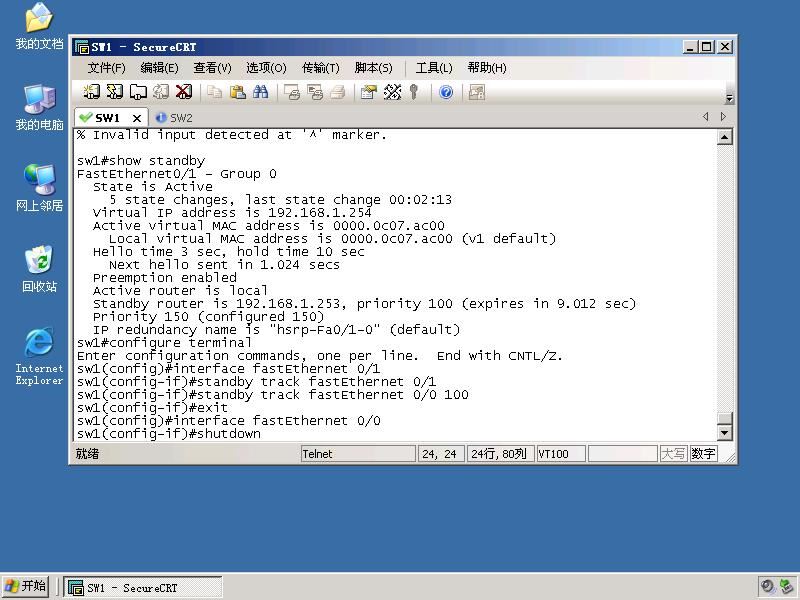Screen dimensions: 800x600
Task: Click the Connect in Tab icon
Action: pos(138,92)
